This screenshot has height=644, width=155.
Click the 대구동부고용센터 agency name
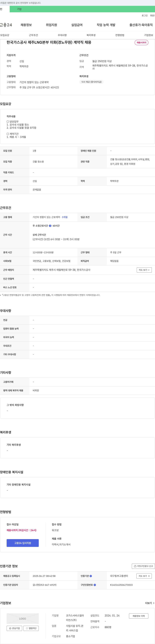coord(119,576)
